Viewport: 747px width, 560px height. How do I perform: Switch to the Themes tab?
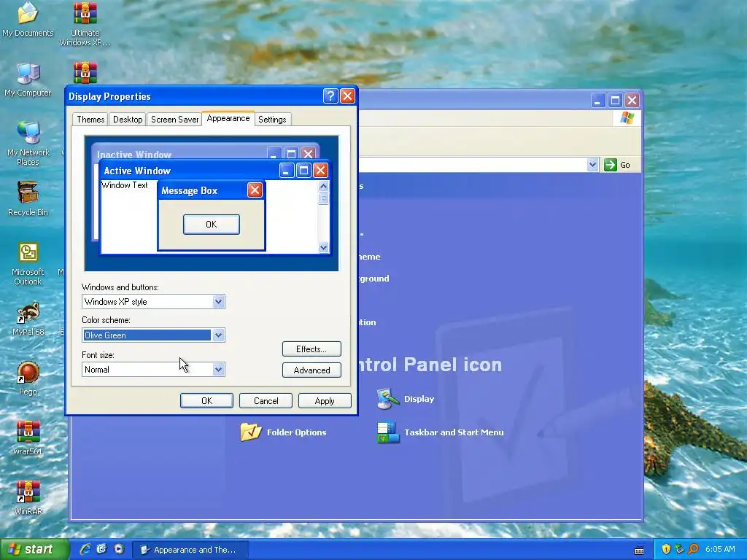click(90, 120)
